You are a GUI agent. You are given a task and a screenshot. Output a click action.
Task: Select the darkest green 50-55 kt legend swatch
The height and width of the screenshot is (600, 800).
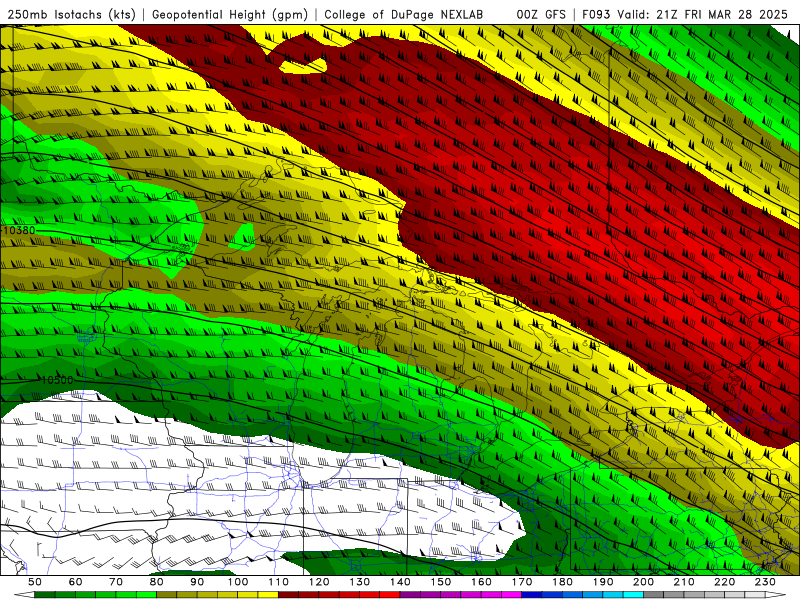click(44, 595)
